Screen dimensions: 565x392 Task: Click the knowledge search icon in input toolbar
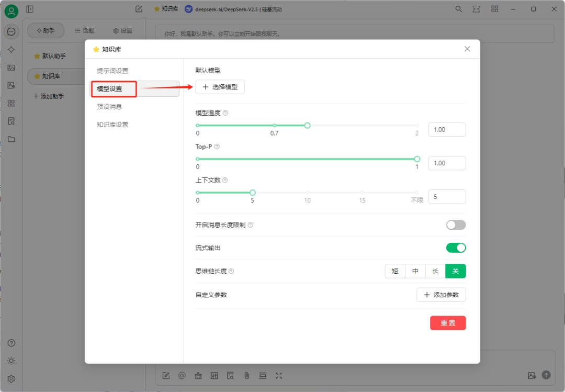pyautogui.click(x=231, y=376)
